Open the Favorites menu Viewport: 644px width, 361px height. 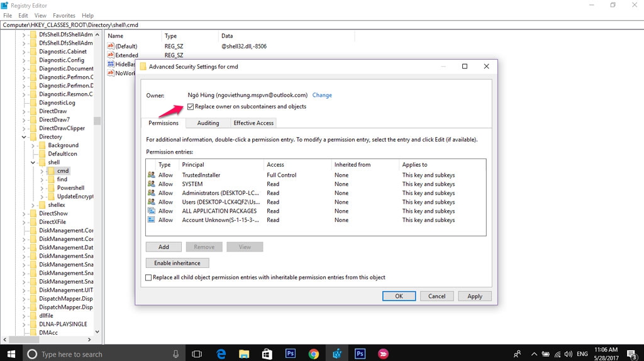(64, 15)
